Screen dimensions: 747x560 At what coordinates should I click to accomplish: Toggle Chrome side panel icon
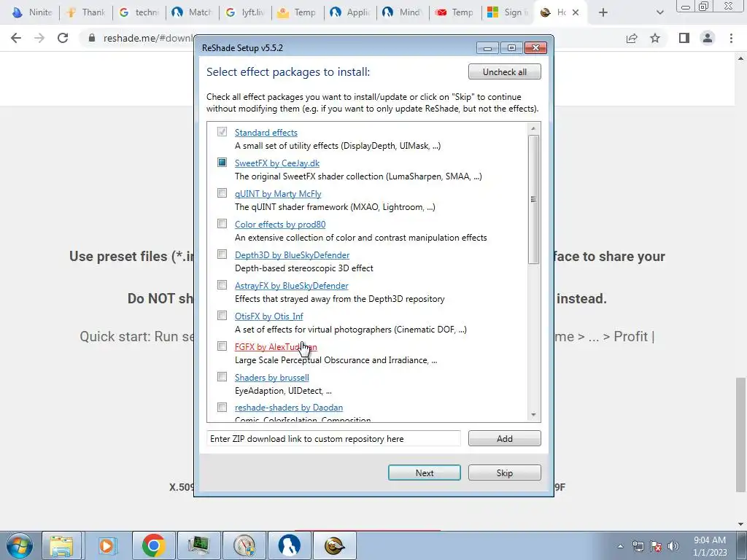tap(684, 38)
